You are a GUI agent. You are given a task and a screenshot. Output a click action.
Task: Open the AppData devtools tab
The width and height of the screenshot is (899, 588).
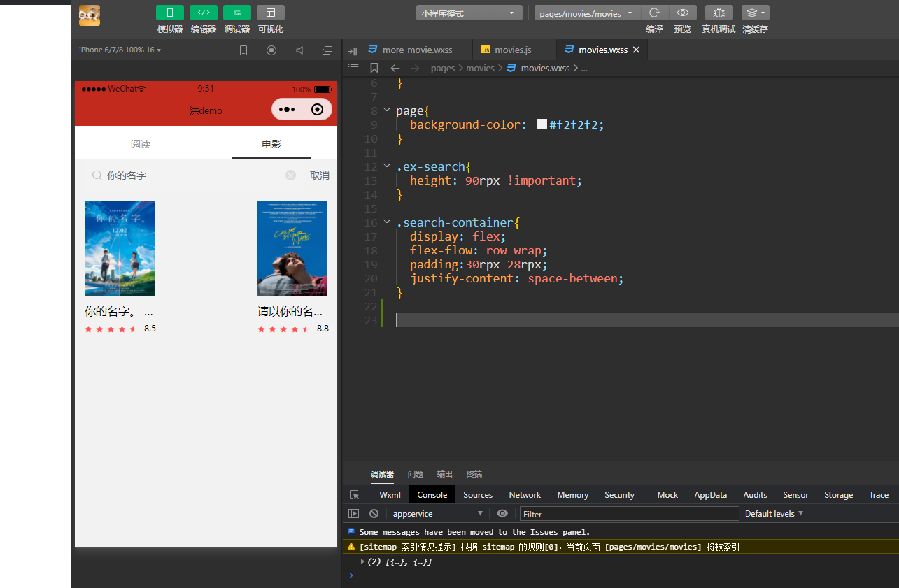coord(710,495)
